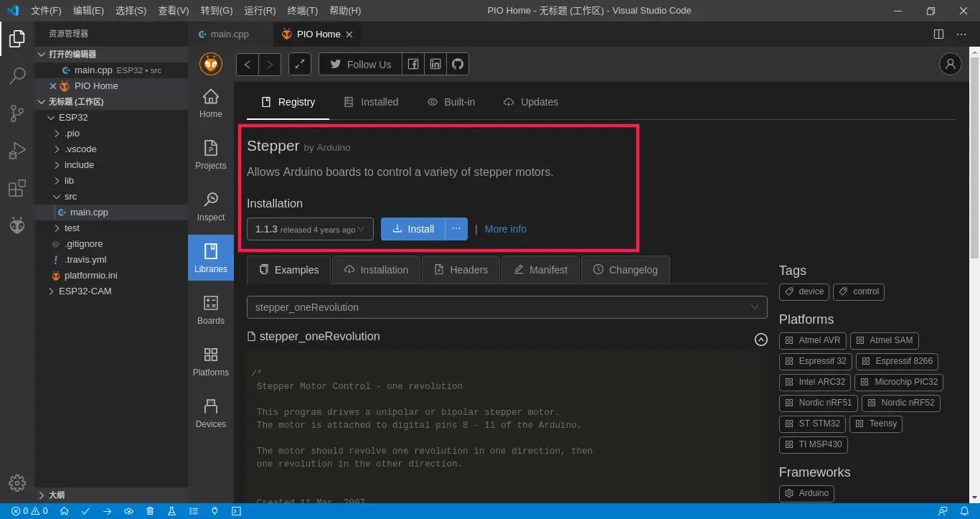Open the Serial Monitor plug icon
Image resolution: width=980 pixels, height=519 pixels.
coord(215,511)
